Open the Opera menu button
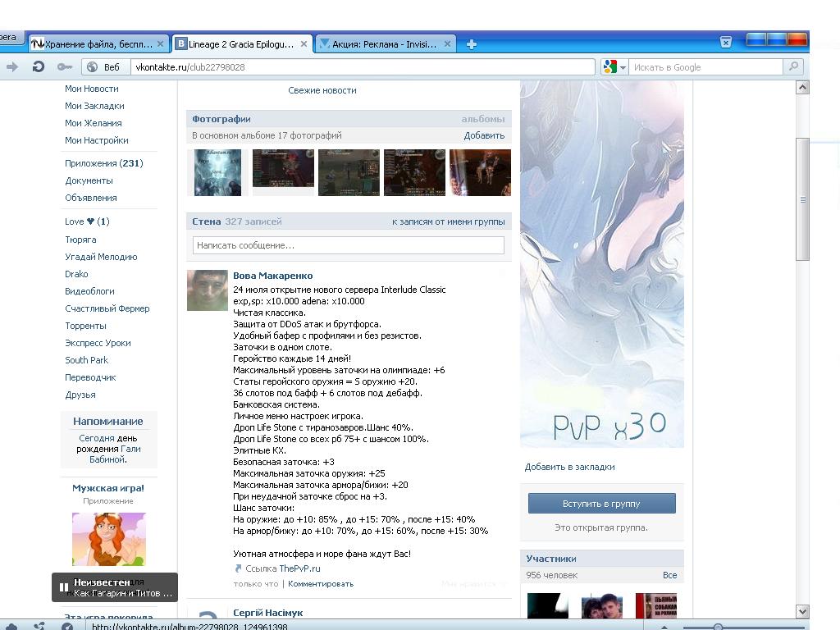This screenshot has height=630, width=840. click(11, 39)
